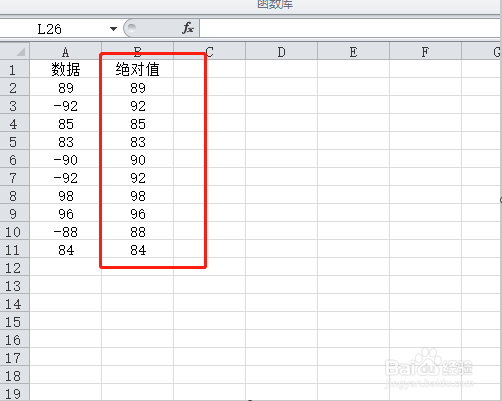Screen dimensions: 502x401
Task: Select column E header
Action: point(353,52)
